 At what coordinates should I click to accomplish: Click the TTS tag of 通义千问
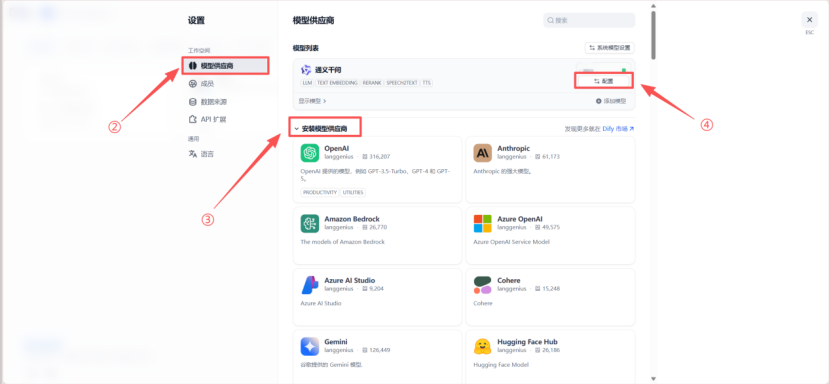(x=427, y=83)
